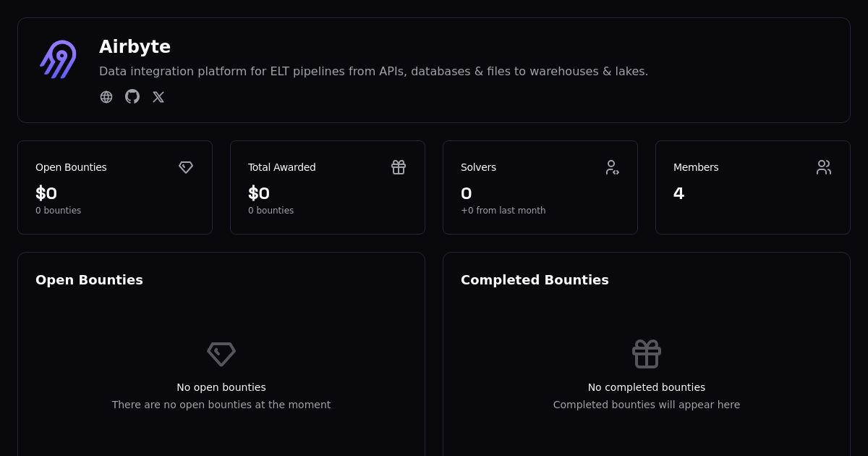Click the Solvers user-code icon
Screen dimensions: 868x456
612,167
